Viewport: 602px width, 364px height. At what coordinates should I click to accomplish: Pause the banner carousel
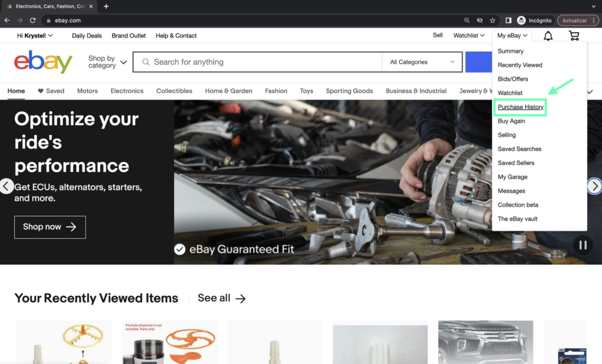tap(583, 245)
